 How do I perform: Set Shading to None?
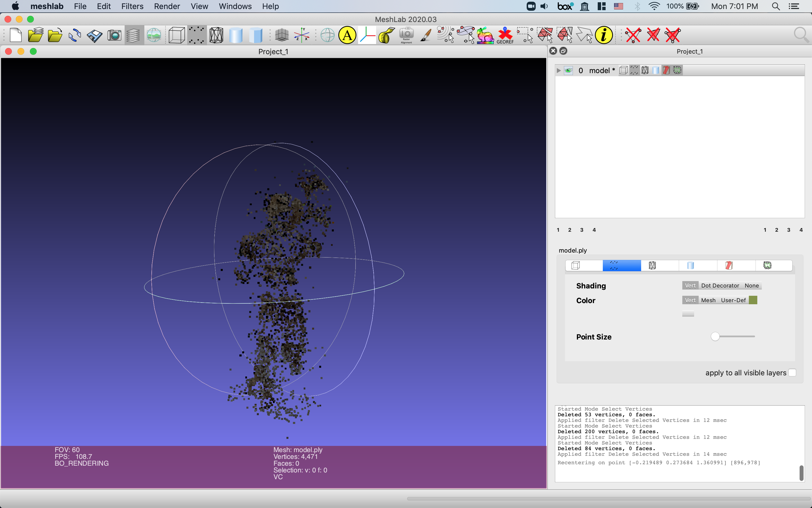752,286
